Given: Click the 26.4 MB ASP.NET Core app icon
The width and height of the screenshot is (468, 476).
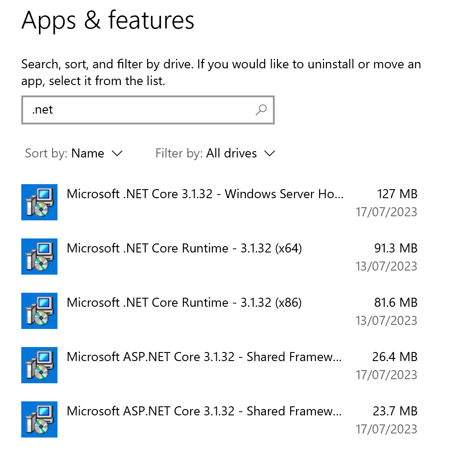Looking at the screenshot, I should 39,365.
